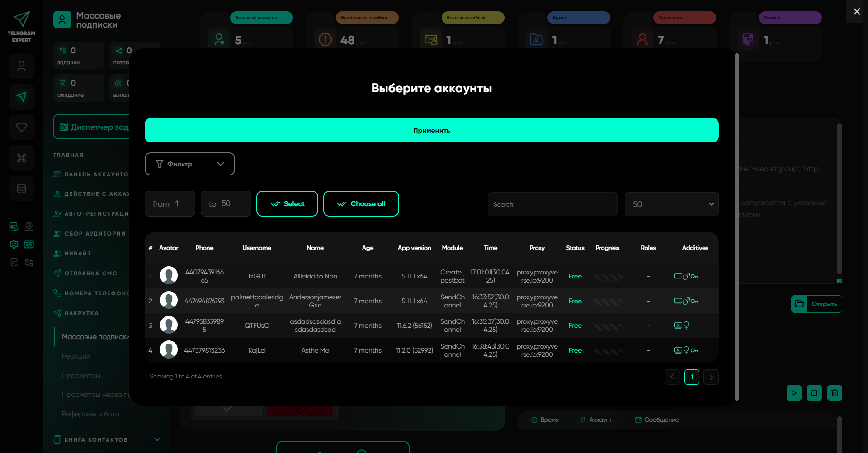Click the Select range button

click(x=287, y=204)
